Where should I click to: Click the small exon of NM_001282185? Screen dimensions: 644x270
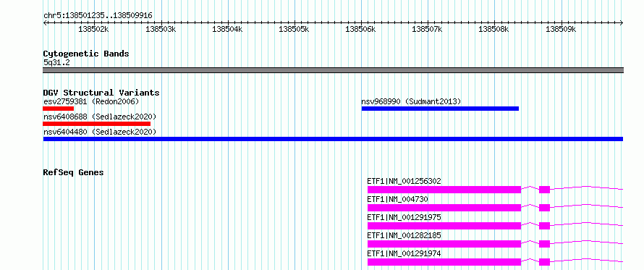pos(545,244)
